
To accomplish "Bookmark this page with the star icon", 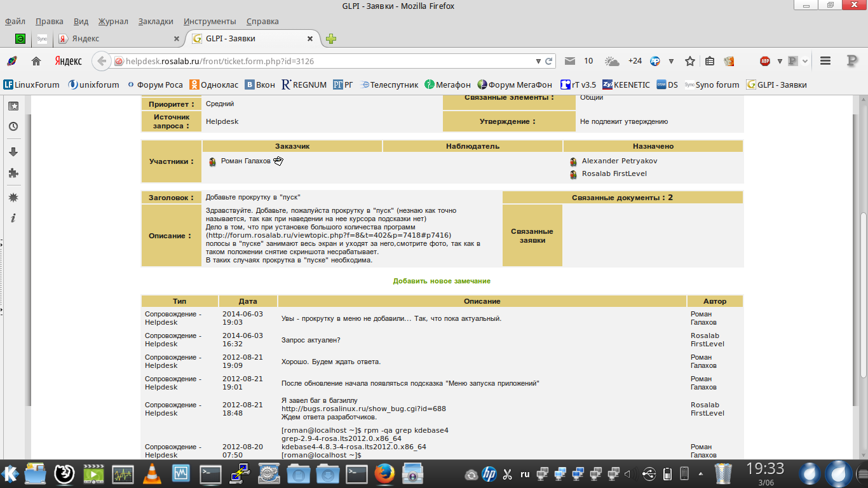I will 690,61.
